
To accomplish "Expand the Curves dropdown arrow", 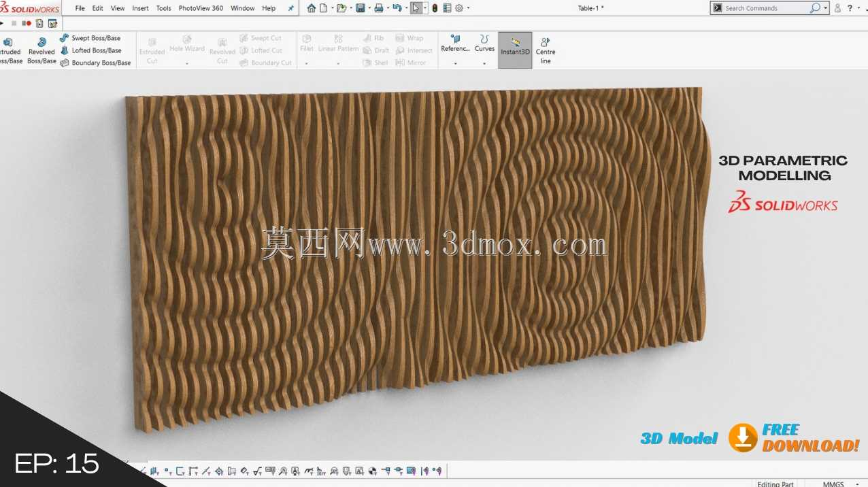I will point(484,63).
